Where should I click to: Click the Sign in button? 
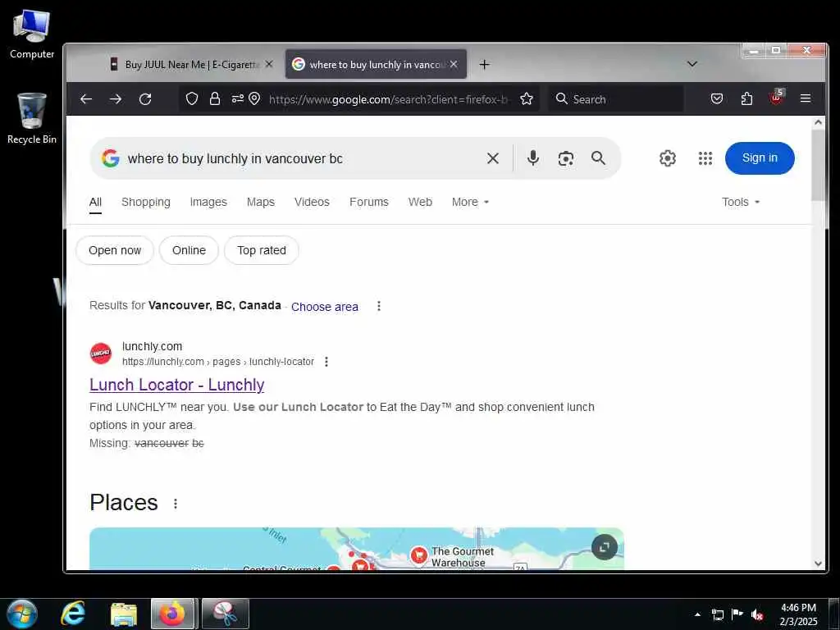tap(760, 158)
